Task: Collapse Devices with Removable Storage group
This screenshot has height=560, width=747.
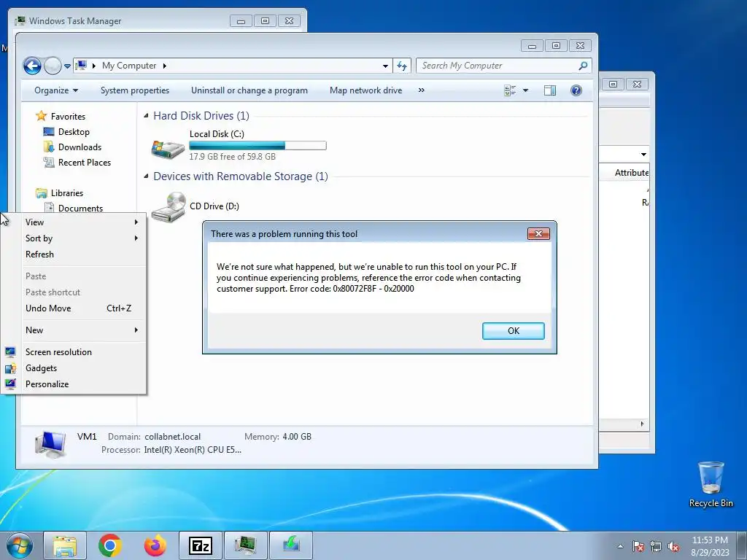Action: click(146, 176)
